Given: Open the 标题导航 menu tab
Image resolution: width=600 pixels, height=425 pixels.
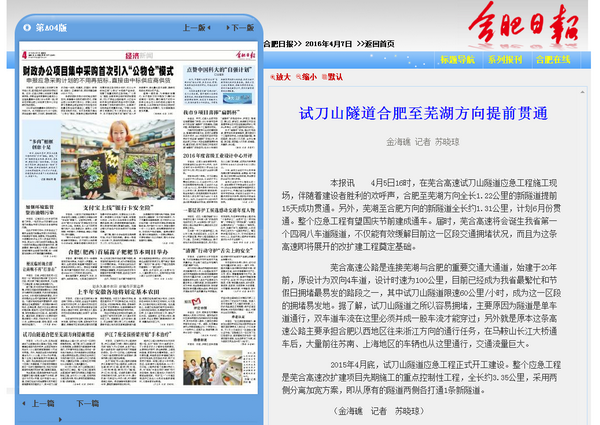Looking at the screenshot, I should click(x=458, y=60).
